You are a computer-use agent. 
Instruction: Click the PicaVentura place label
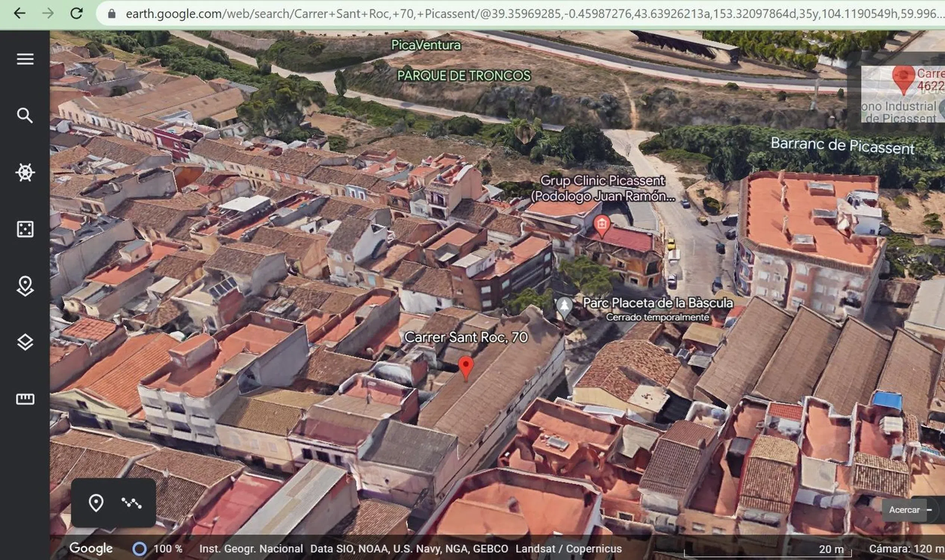pyautogui.click(x=426, y=45)
